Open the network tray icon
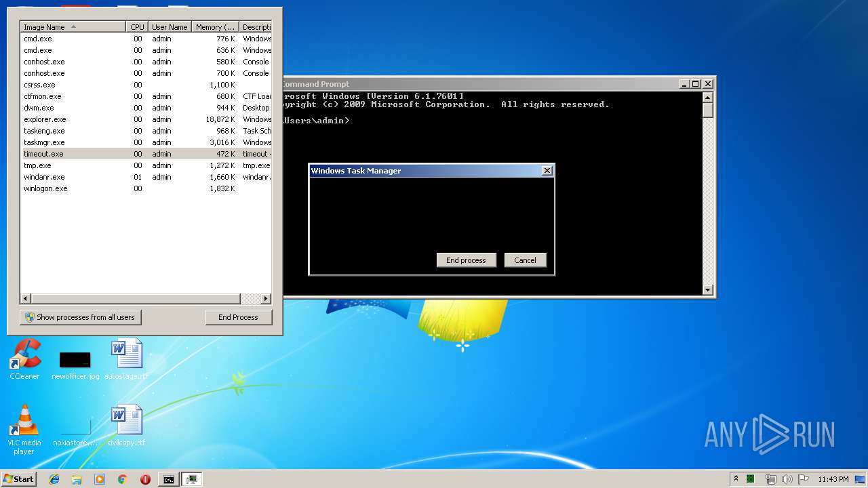Screen dimensions: 868x488 pos(771,479)
